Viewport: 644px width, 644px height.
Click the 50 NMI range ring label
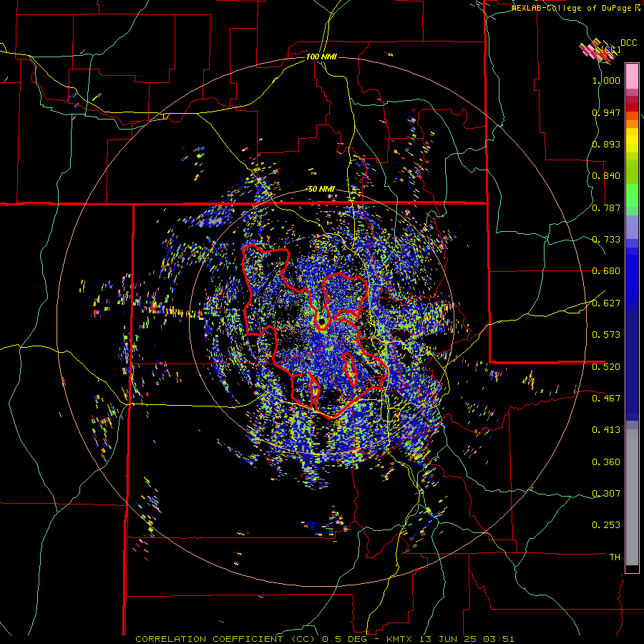coord(321,190)
